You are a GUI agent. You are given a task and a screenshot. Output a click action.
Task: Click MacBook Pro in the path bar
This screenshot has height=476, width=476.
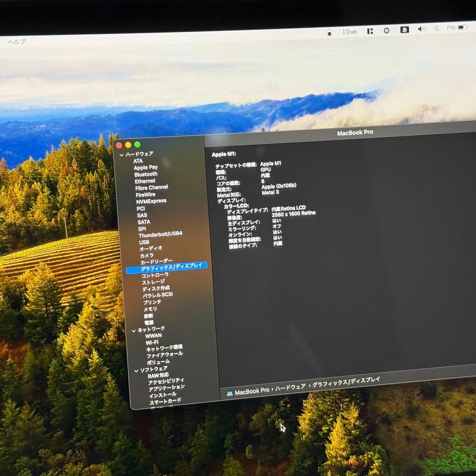(x=252, y=391)
